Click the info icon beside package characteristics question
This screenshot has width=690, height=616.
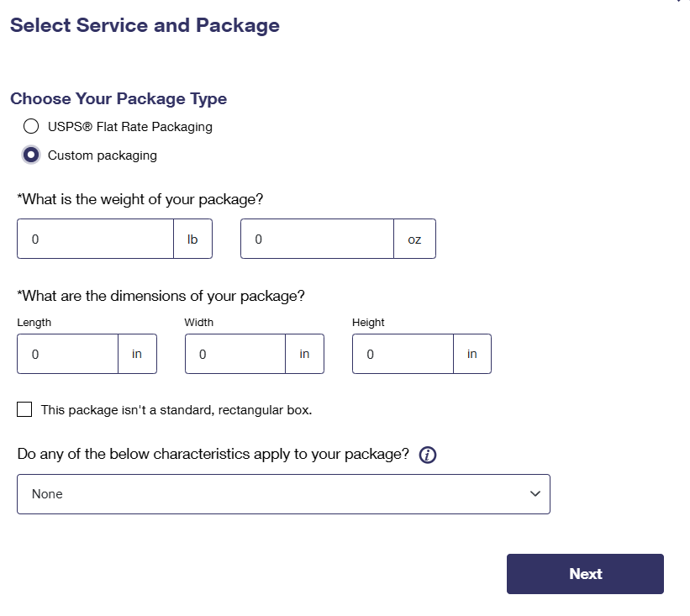427,455
